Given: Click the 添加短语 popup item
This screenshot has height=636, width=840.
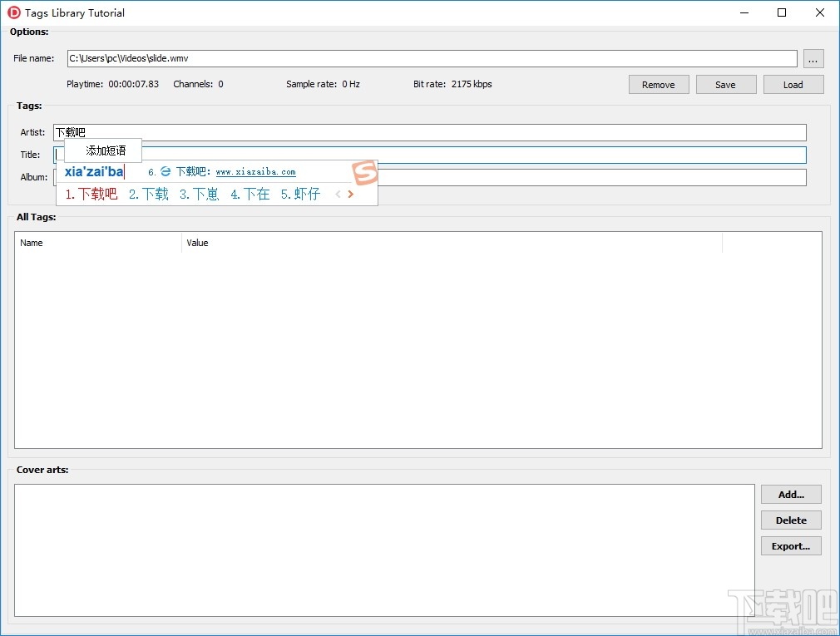Looking at the screenshot, I should click(103, 150).
